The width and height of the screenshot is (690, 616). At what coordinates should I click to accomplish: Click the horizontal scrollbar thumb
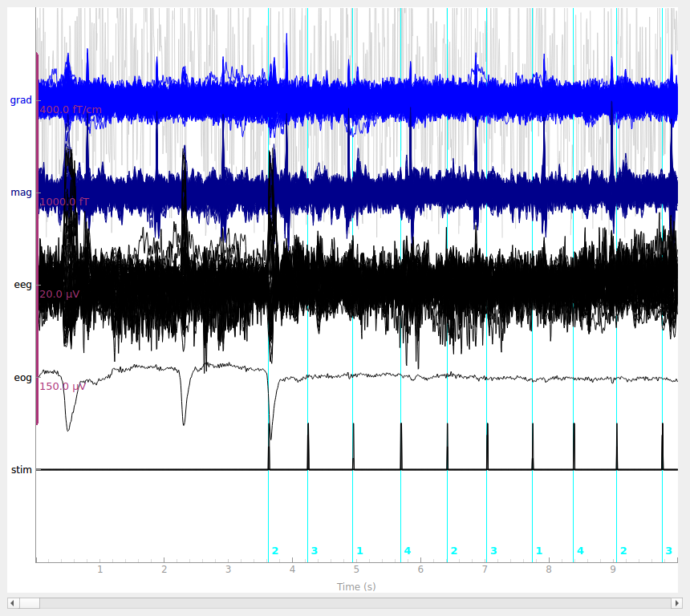click(x=29, y=603)
